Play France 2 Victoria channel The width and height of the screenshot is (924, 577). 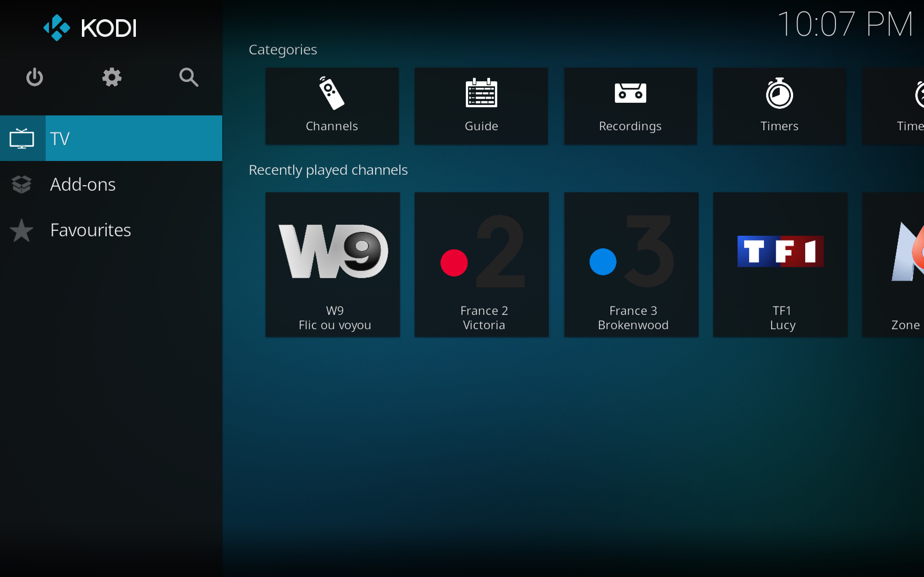pos(482,264)
